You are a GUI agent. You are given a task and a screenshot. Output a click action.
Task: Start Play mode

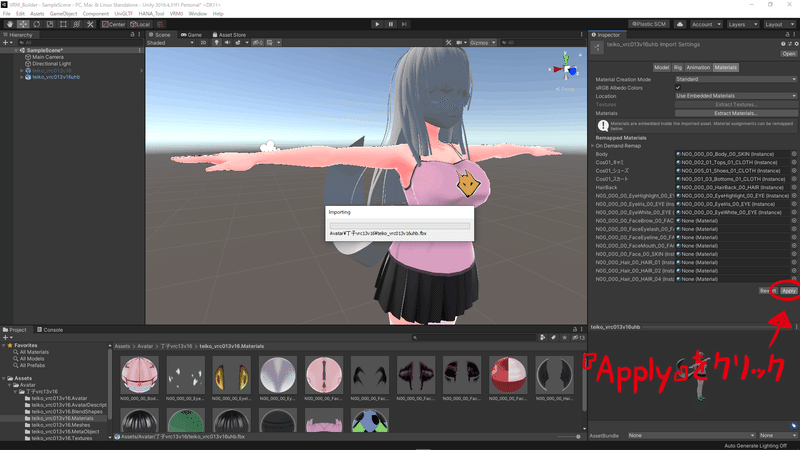[x=377, y=24]
